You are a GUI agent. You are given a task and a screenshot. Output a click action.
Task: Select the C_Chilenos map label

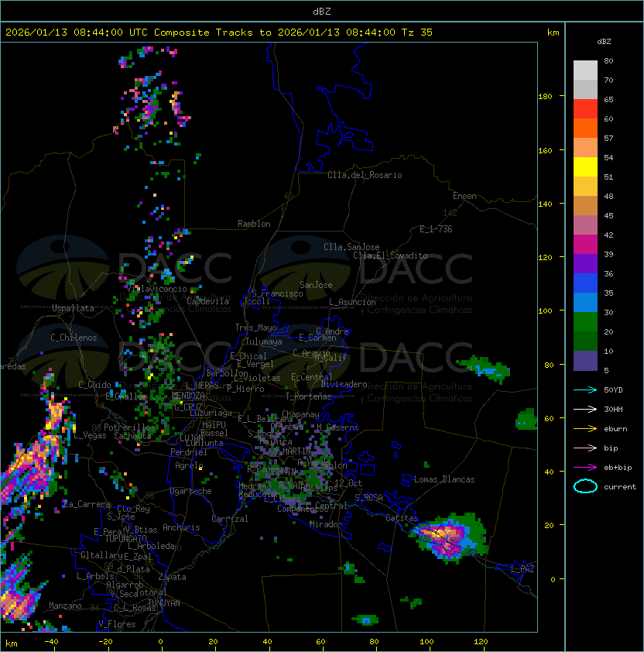point(74,338)
